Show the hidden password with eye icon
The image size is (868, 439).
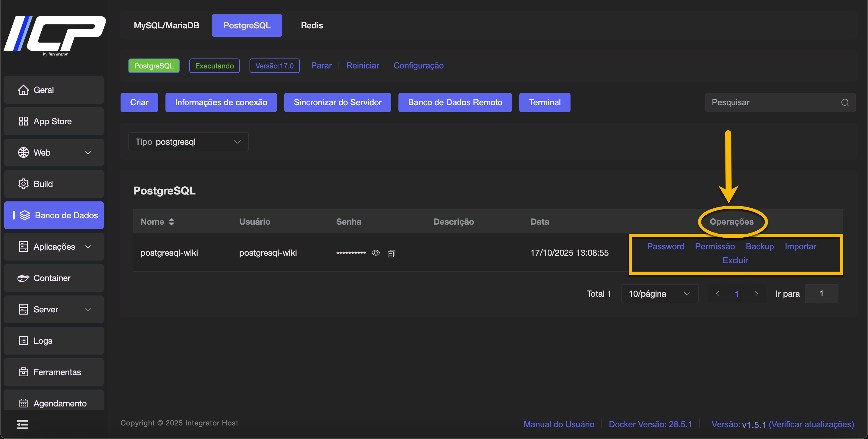(x=376, y=253)
